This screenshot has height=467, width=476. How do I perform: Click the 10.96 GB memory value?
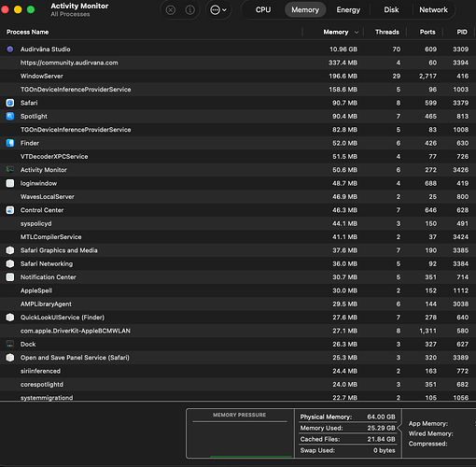tap(343, 50)
